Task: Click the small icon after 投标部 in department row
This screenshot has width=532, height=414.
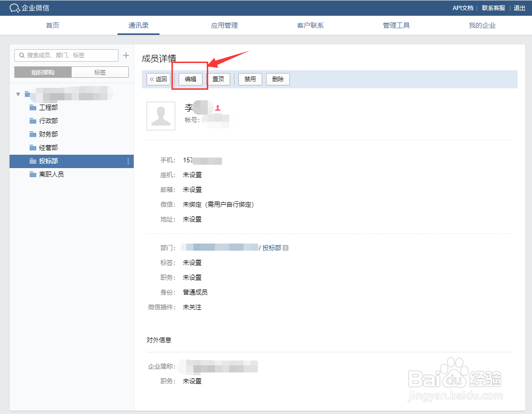Action: click(x=285, y=247)
